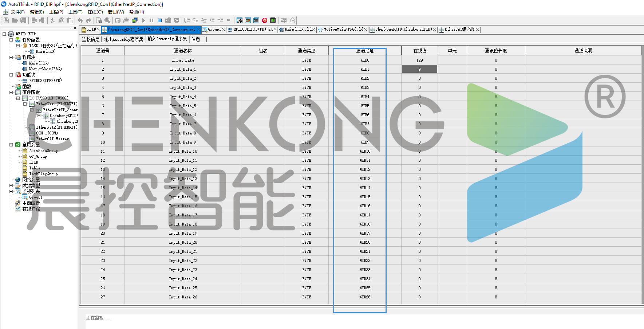Click the oscilloscope chart toolbar icon
The image size is (644, 329).
pyautogui.click(x=248, y=20)
